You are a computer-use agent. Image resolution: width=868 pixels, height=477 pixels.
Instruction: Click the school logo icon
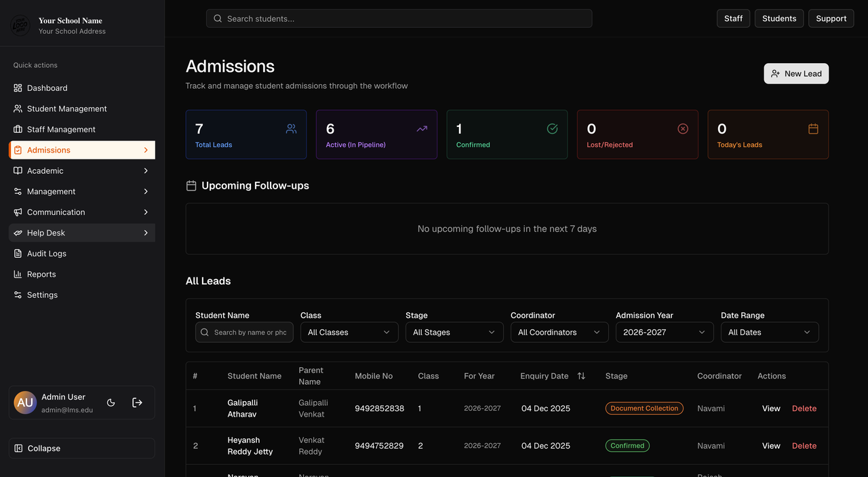tap(20, 25)
